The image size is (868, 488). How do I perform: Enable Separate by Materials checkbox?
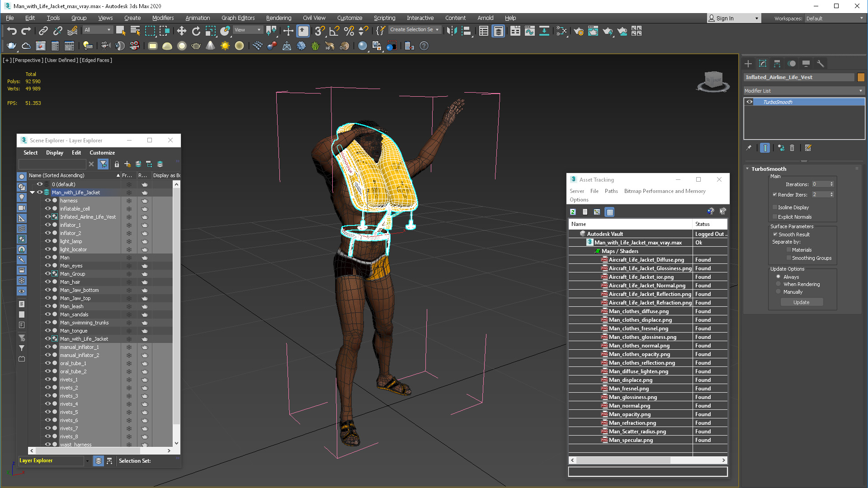pyautogui.click(x=789, y=250)
